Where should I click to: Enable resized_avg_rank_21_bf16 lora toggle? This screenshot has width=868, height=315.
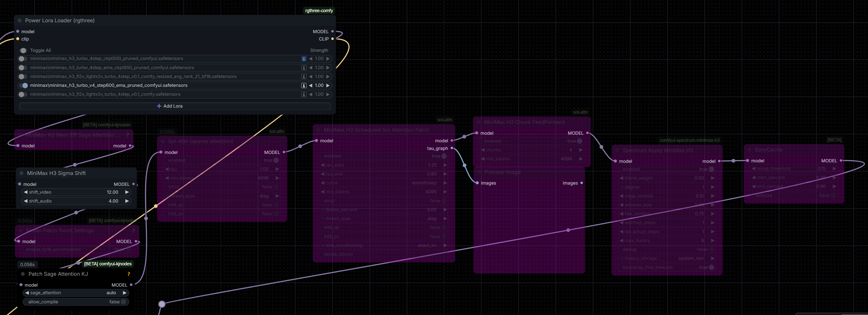23,77
